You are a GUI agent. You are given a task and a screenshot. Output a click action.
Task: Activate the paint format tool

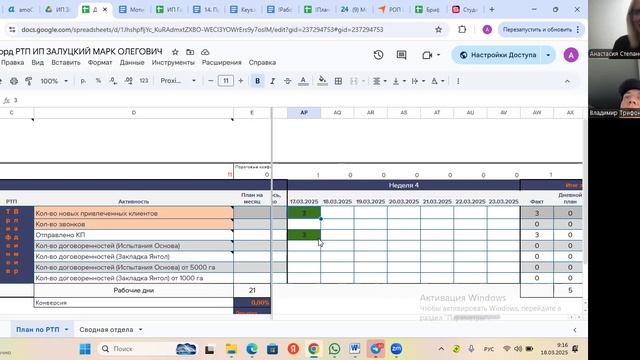29,81
